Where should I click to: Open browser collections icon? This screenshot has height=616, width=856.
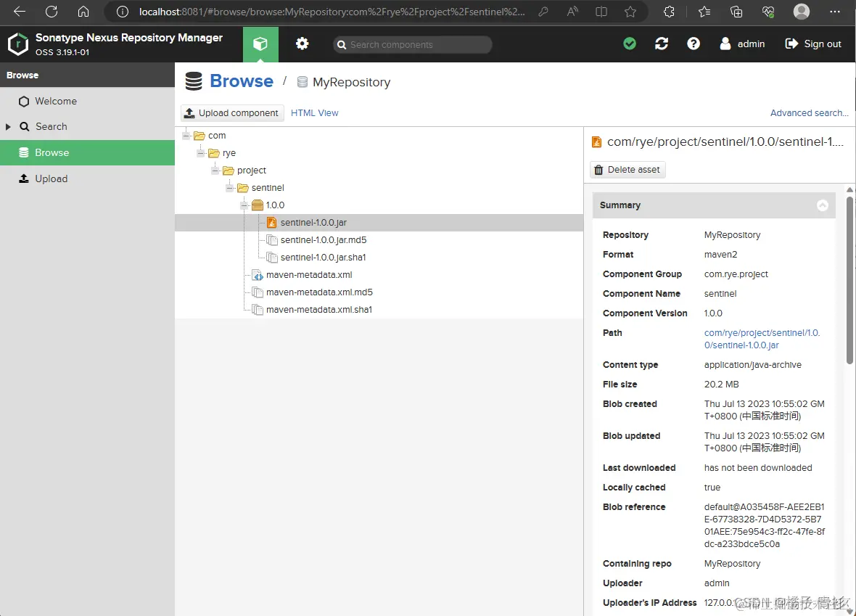click(736, 12)
